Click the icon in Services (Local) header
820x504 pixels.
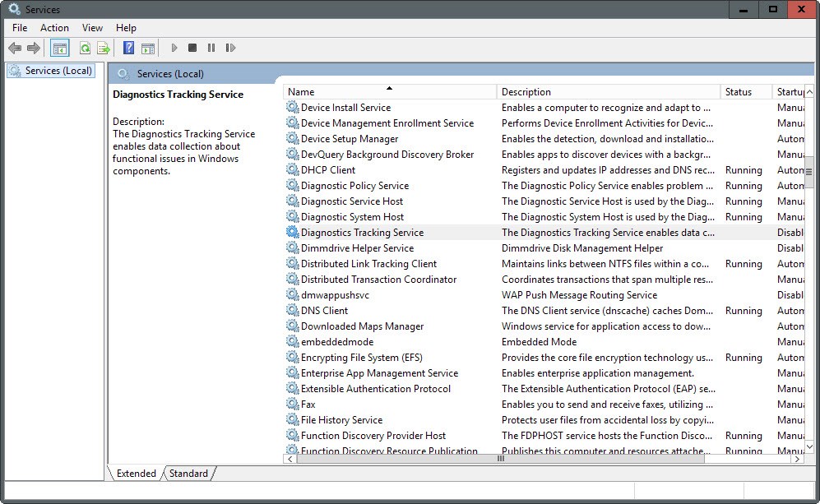click(x=123, y=74)
